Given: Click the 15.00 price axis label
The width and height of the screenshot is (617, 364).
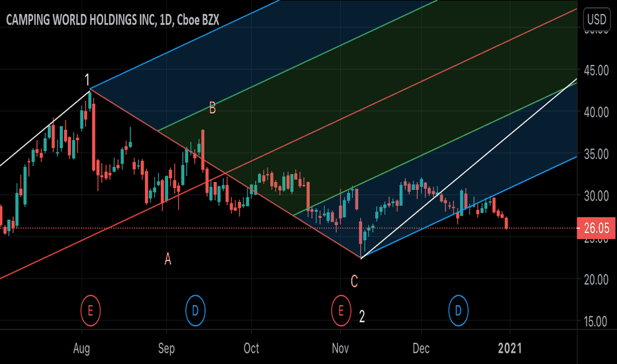Looking at the screenshot, I should pos(596,322).
